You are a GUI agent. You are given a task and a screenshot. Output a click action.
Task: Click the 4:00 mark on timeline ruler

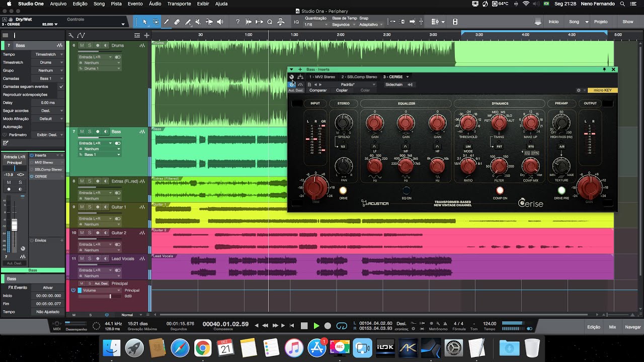(525, 35)
